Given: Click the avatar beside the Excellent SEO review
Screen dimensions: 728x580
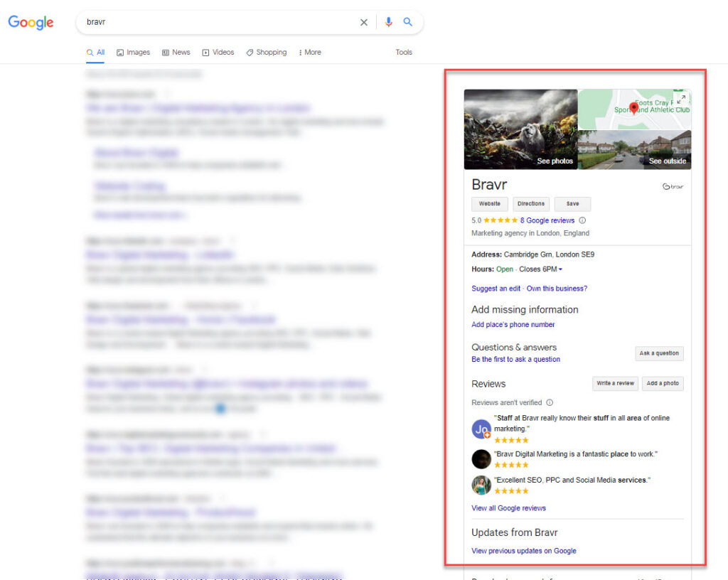Looking at the screenshot, I should (x=481, y=485).
